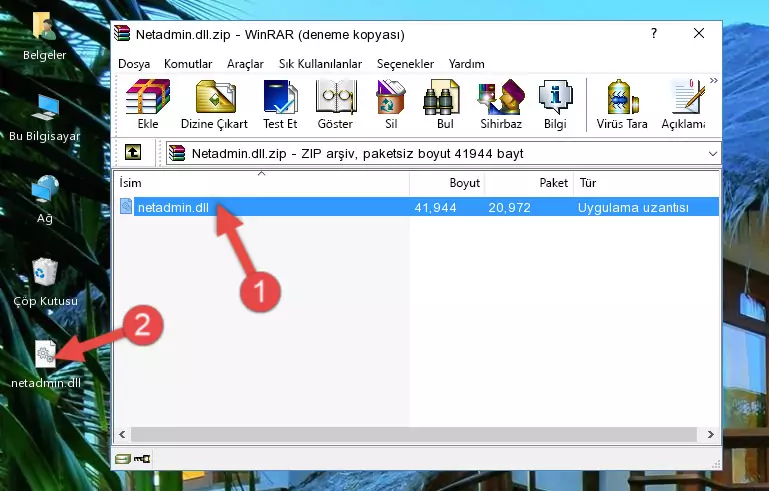Select the netadmin.dll row name
The image size is (769, 491).
173,207
